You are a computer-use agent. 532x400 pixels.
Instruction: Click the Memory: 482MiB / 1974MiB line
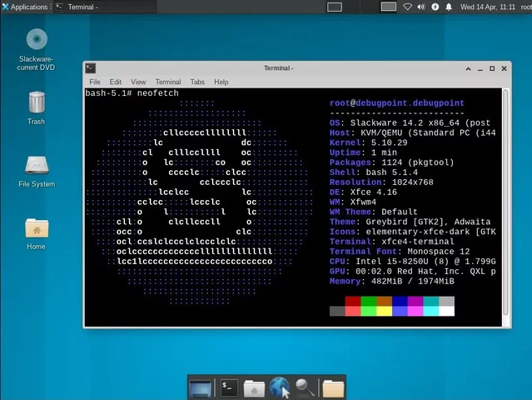[391, 281]
